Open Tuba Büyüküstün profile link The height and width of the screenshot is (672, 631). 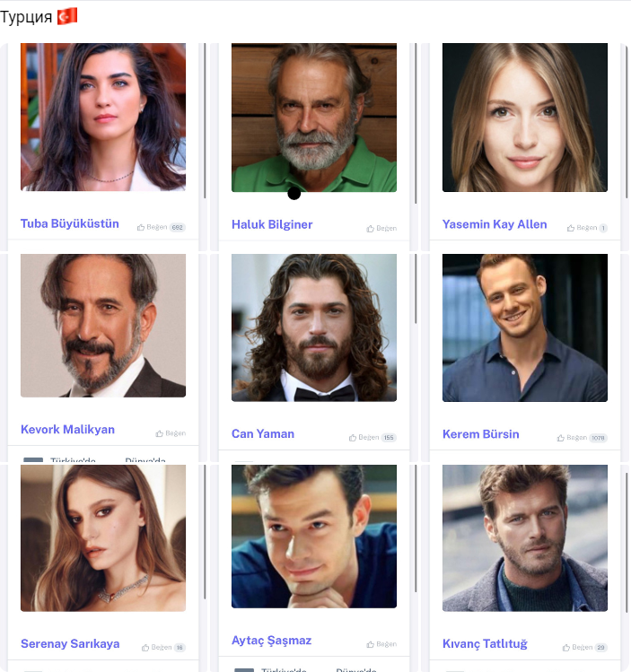pos(69,223)
